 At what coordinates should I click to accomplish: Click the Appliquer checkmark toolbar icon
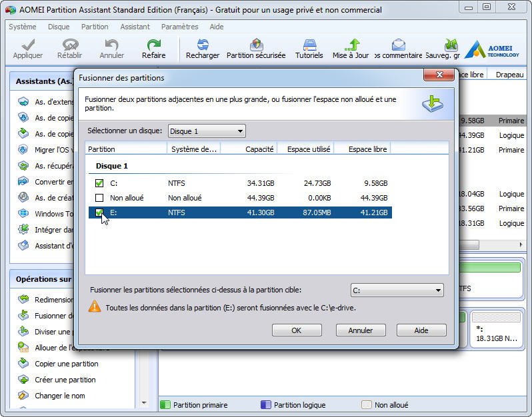(x=28, y=45)
